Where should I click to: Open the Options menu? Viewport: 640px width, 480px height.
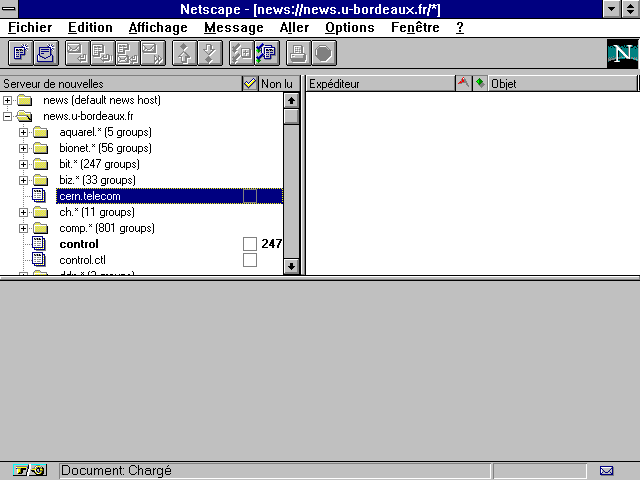tap(350, 27)
